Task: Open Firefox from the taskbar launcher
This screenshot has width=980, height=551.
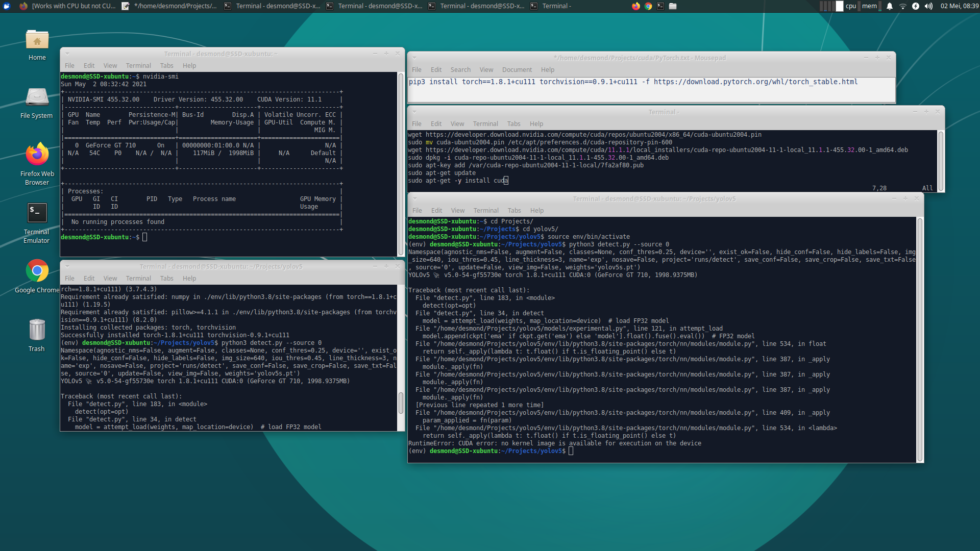Action: pos(635,6)
